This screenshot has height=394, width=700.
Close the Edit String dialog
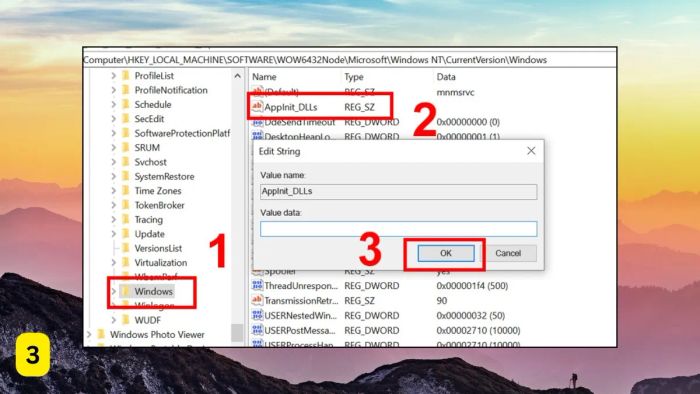531,151
